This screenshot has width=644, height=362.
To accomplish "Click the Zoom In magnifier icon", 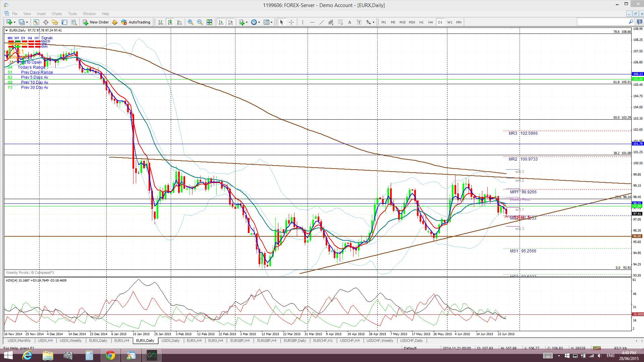I will [190, 22].
